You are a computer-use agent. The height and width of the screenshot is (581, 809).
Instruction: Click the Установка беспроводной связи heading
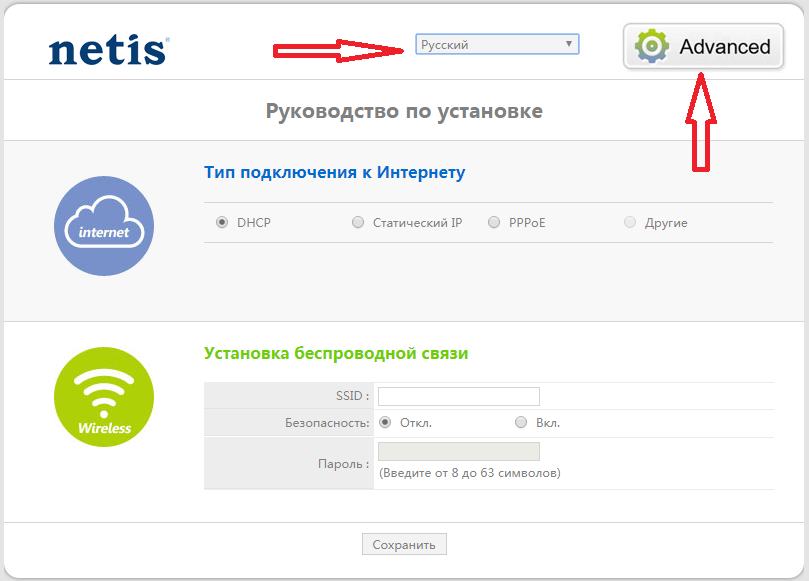click(336, 353)
